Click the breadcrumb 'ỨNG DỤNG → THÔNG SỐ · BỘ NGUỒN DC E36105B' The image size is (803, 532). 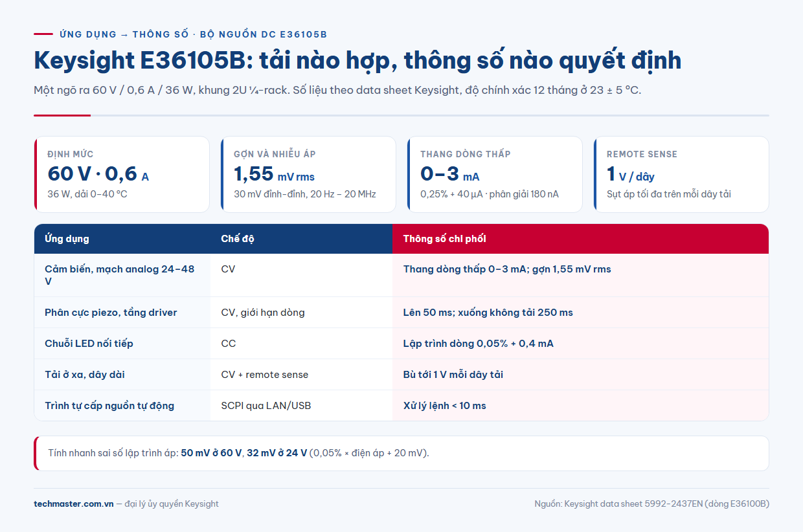coord(193,34)
